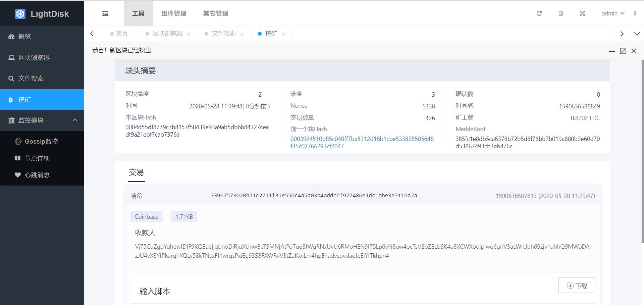644x305 pixels.
Task: Toggle the sidebar collapse menu icon
Action: (x=105, y=14)
